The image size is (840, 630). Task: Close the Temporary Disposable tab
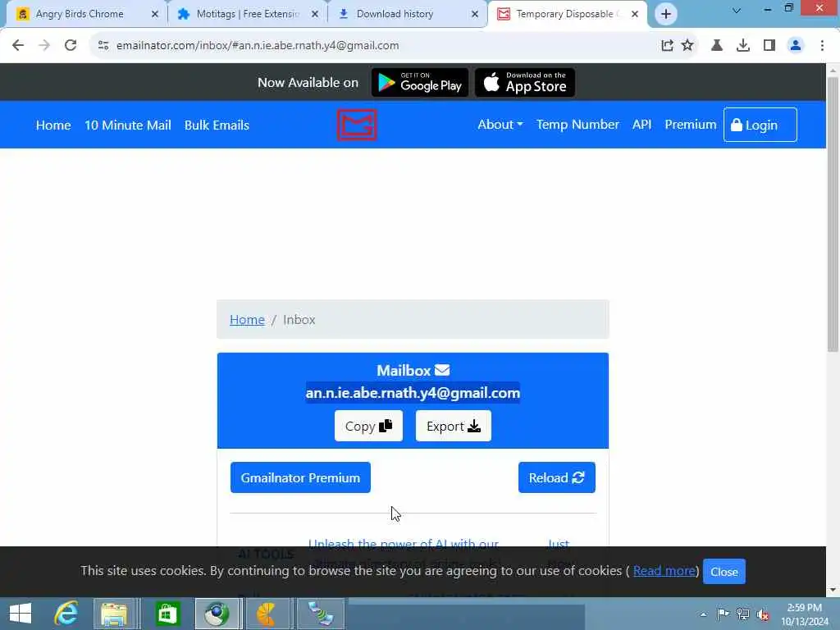(635, 14)
